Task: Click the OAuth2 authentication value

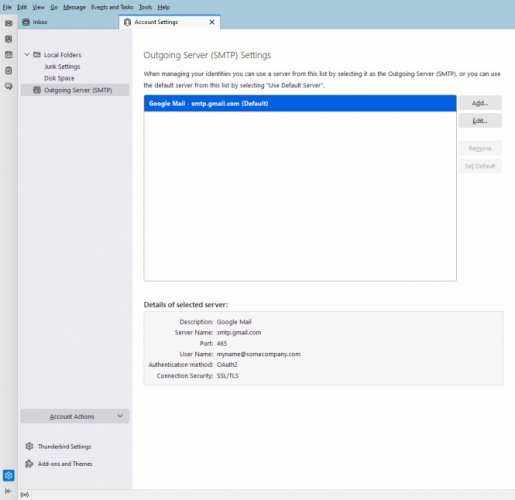Action: pos(227,365)
